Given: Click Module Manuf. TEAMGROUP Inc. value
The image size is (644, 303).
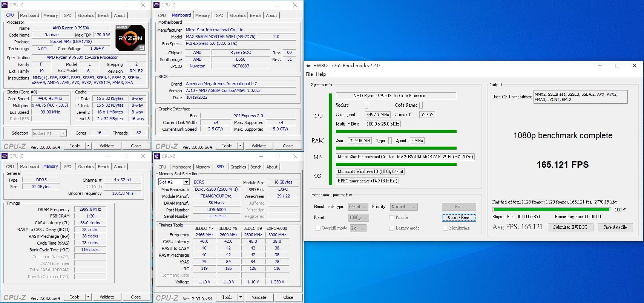Looking at the screenshot, I should [216, 196].
